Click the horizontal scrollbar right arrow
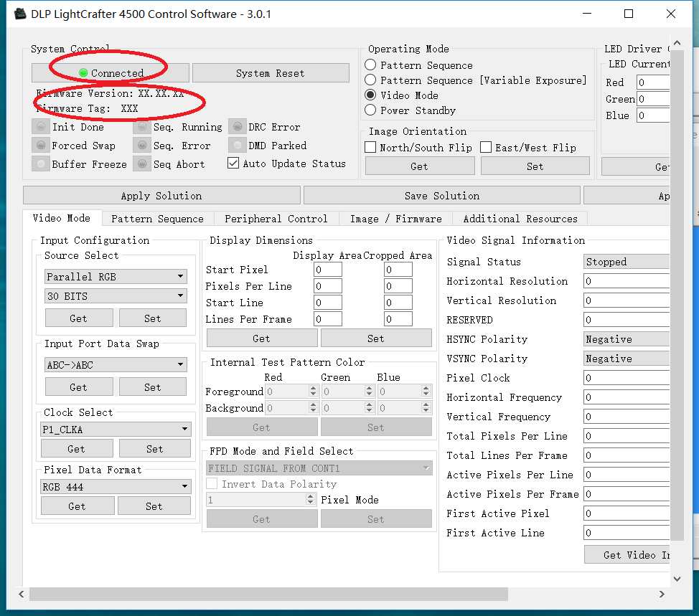This screenshot has width=699, height=616. [x=662, y=594]
